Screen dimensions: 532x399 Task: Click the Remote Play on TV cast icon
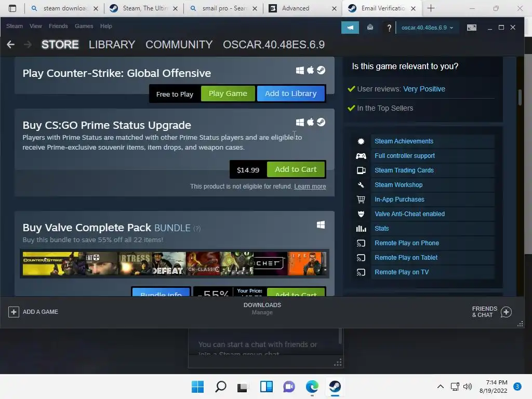click(361, 272)
